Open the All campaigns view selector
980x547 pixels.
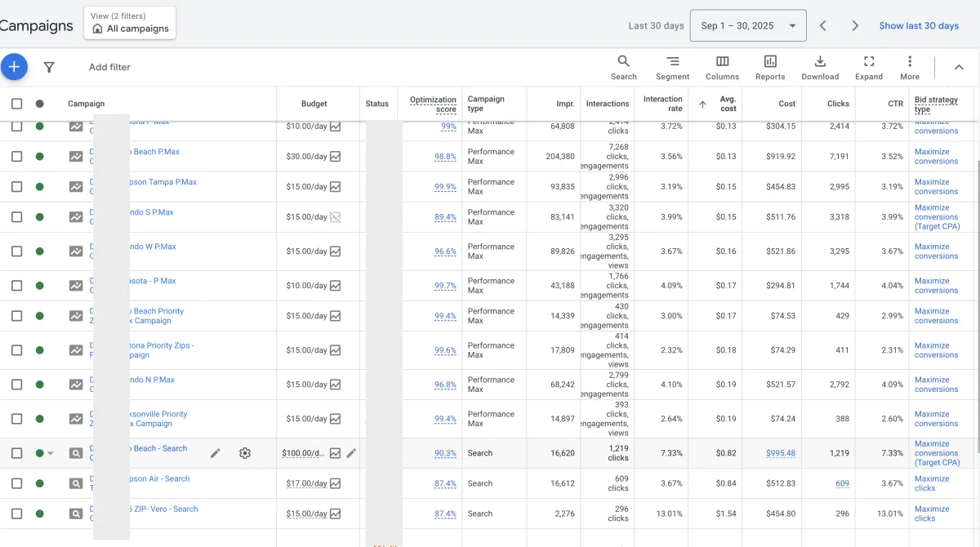(x=129, y=23)
